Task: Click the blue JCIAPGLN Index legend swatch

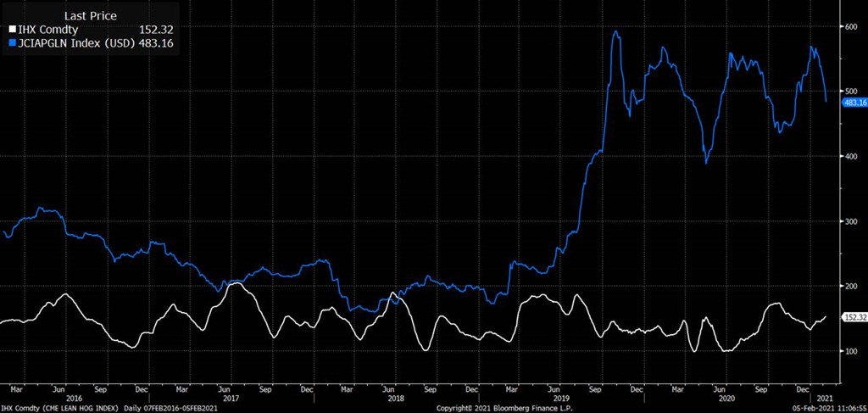Action: tap(12, 42)
